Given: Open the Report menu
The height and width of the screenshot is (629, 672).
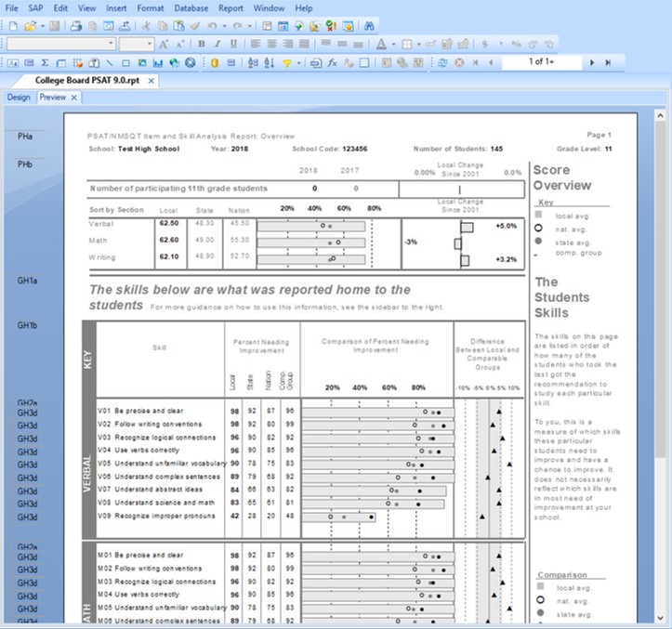Looking at the screenshot, I should 231,8.
